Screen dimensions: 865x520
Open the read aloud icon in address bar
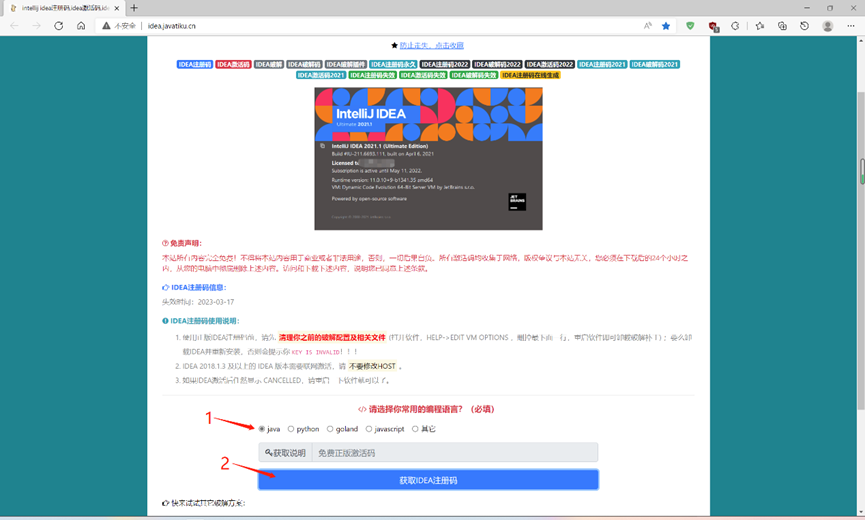click(x=648, y=26)
